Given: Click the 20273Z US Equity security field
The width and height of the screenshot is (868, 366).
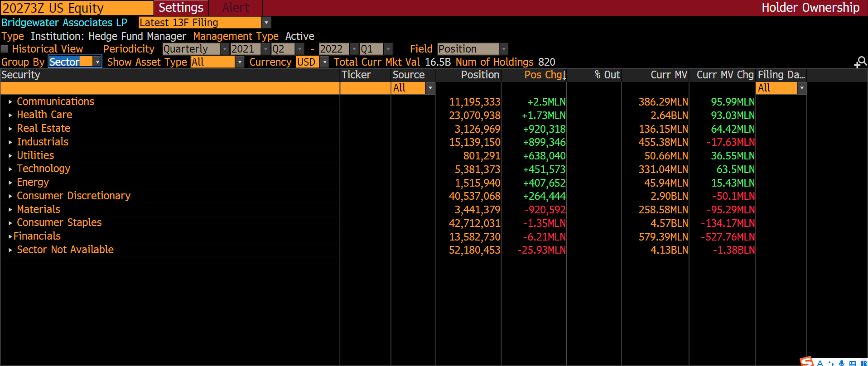Looking at the screenshot, I should (x=77, y=8).
